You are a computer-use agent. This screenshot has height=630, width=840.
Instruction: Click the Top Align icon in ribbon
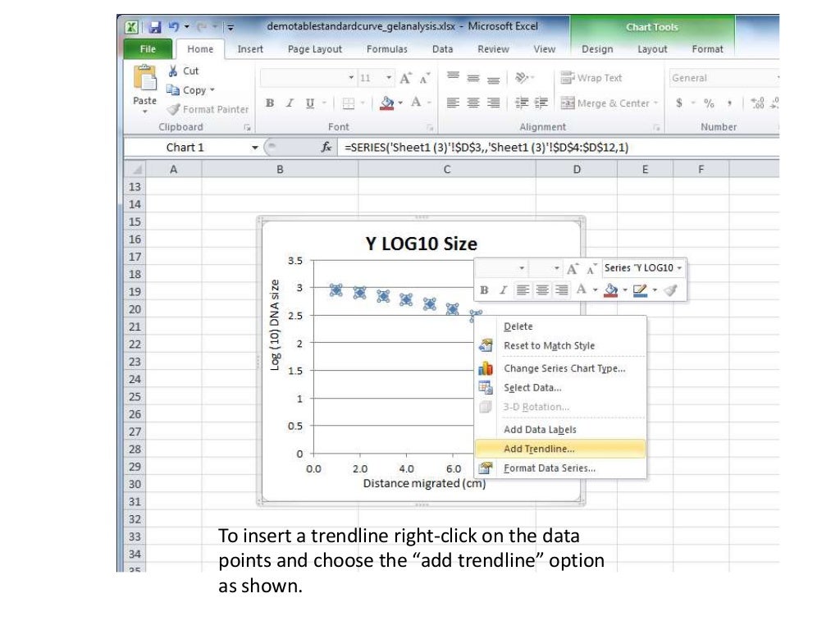pyautogui.click(x=453, y=77)
